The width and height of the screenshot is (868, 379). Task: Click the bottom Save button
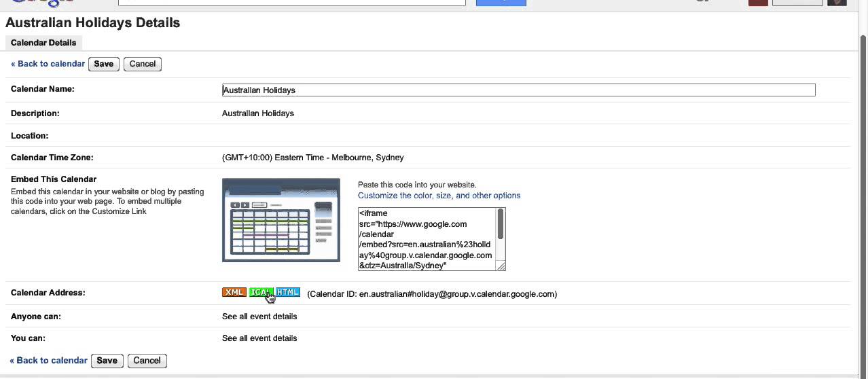107,361
